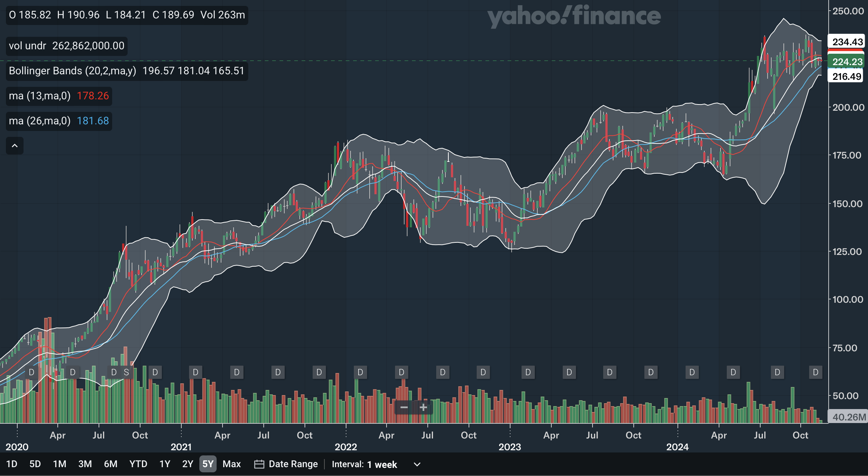Expand the interval selector arrow
Screen dimensions: 868x476
[x=417, y=464]
